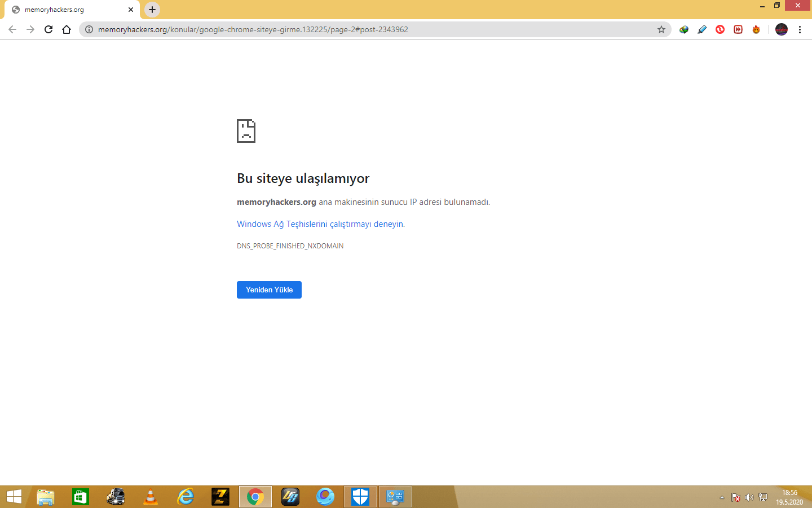Click the Yeniden Yükle button
This screenshot has height=508, width=812.
[x=269, y=290]
